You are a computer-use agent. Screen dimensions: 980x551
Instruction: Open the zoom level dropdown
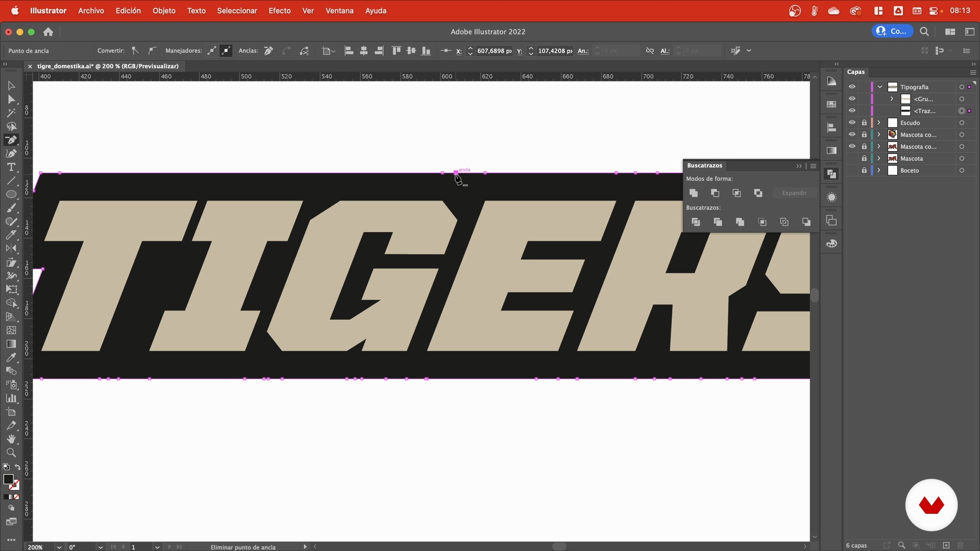[x=59, y=547]
